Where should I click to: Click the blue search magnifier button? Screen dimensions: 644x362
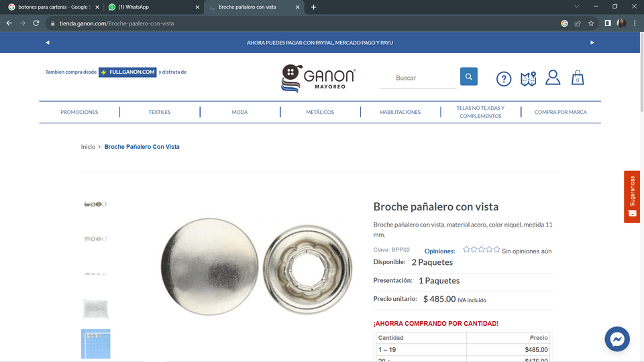[469, 76]
